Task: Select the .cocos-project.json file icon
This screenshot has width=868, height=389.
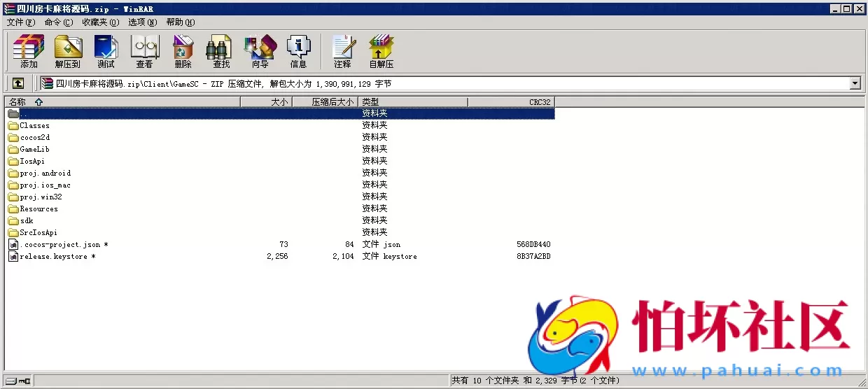Action: click(x=13, y=244)
